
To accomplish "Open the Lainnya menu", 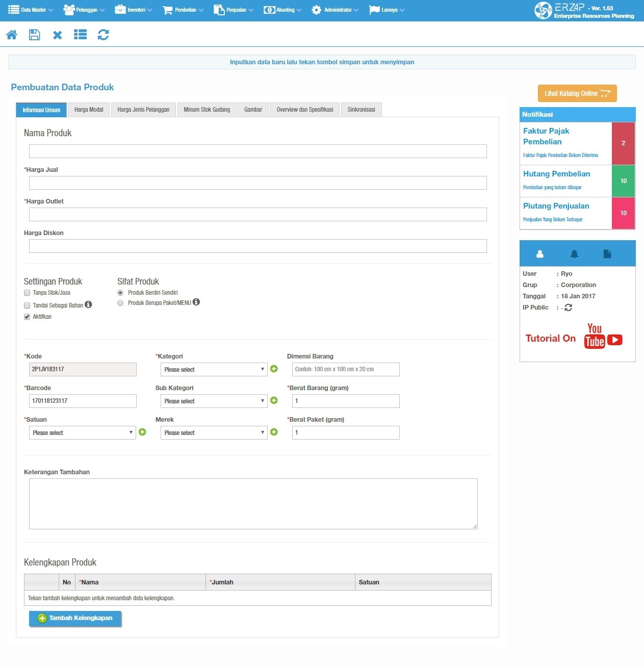I will point(387,10).
